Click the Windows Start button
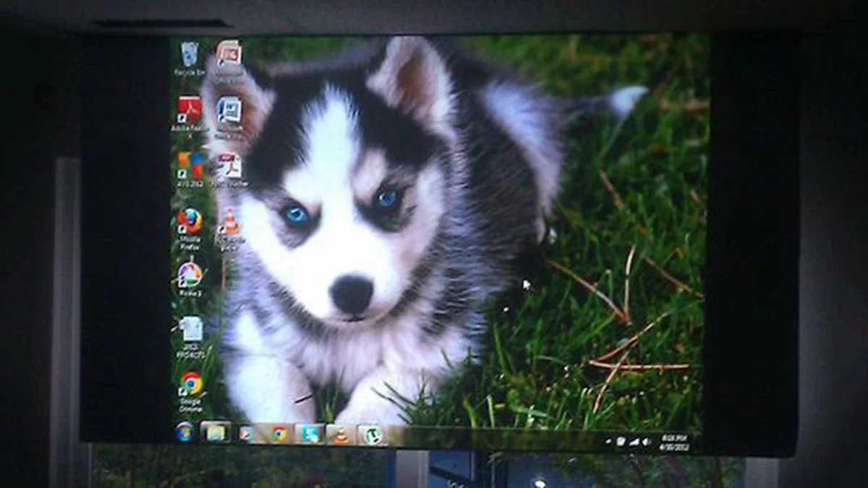The width and height of the screenshot is (868, 488). pyautogui.click(x=184, y=432)
